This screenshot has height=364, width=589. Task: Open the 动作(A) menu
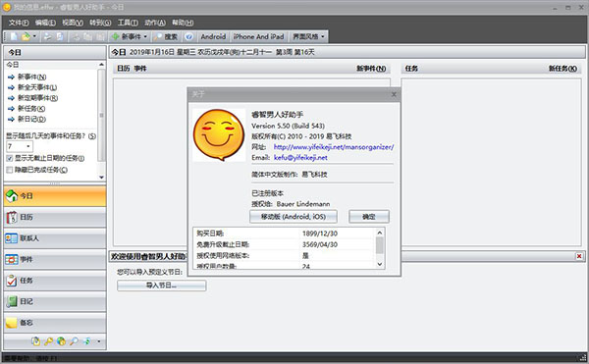coord(155,23)
